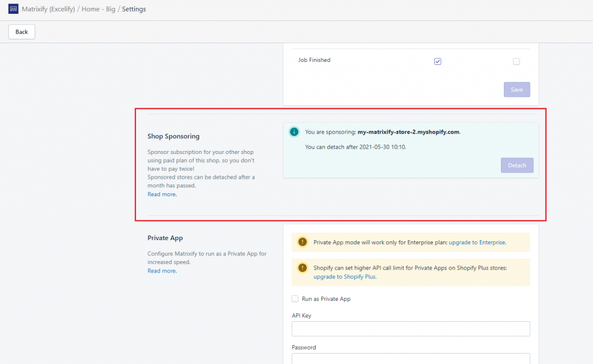The width and height of the screenshot is (593, 364).
Task: Click the warning icon beside the Enterprise plan notice
Action: tap(302, 242)
